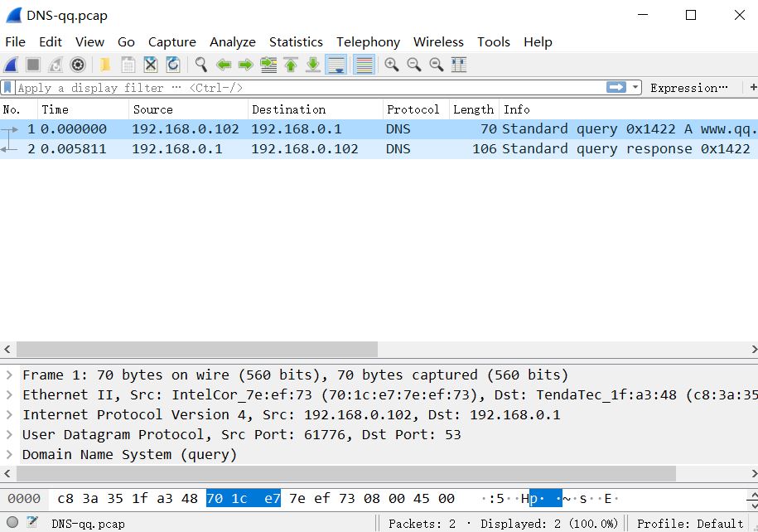Toggle auto scroll during live capture
The image size is (758, 532).
tap(336, 65)
